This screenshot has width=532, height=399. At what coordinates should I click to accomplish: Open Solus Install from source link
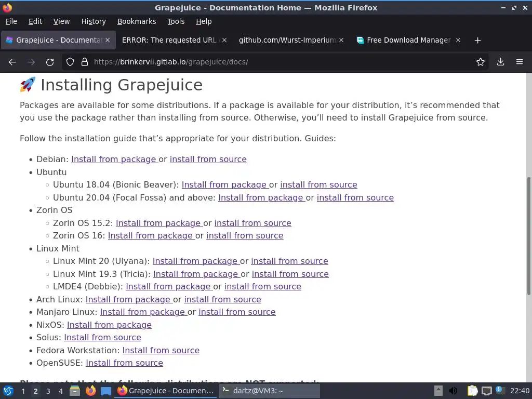coord(102,337)
